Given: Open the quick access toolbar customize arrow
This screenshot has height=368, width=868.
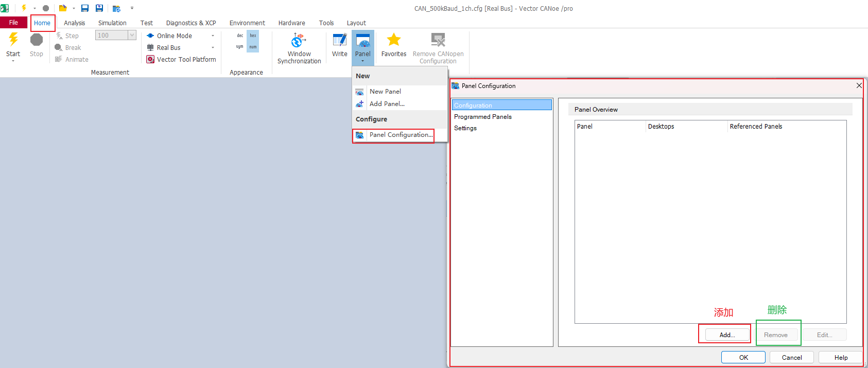Looking at the screenshot, I should [132, 8].
